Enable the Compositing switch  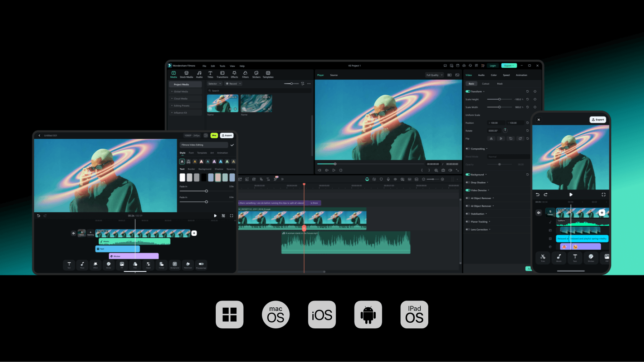(468, 149)
